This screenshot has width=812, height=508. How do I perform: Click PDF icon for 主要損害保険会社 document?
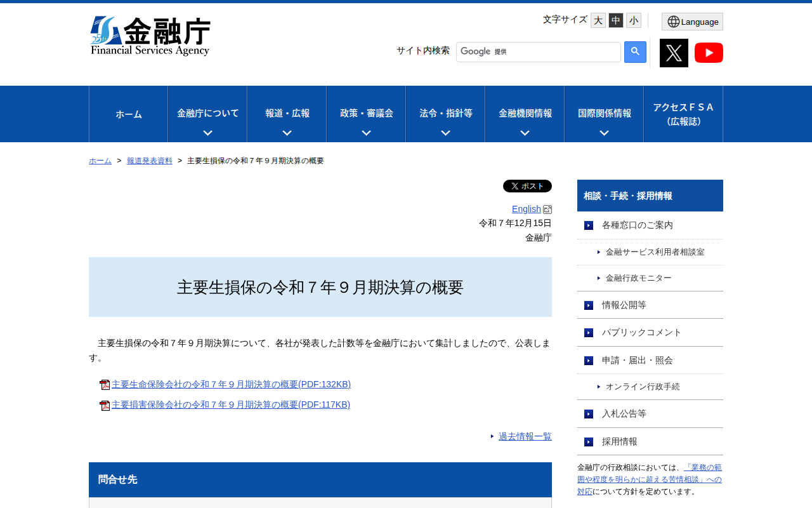(105, 405)
